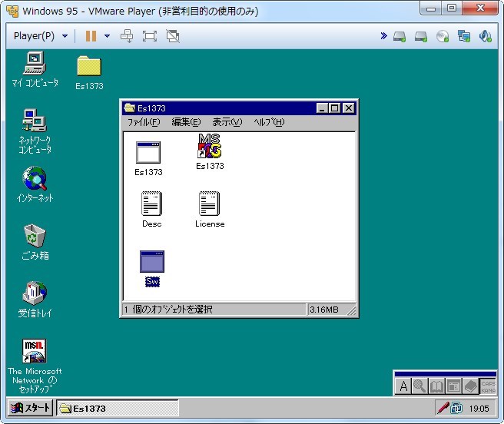
Task: Click the second disk device icon
Action: click(x=421, y=36)
